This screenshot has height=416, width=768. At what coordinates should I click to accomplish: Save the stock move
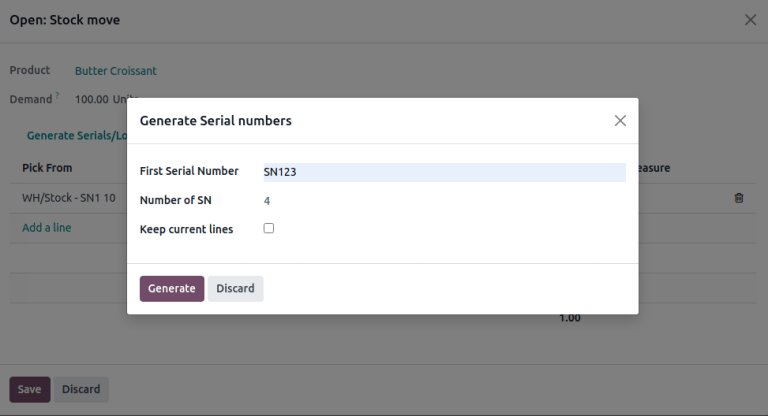coord(29,389)
